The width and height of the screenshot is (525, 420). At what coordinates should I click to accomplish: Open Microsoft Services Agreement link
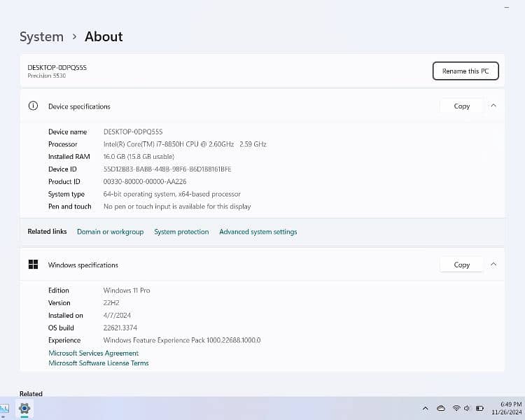tap(93, 353)
